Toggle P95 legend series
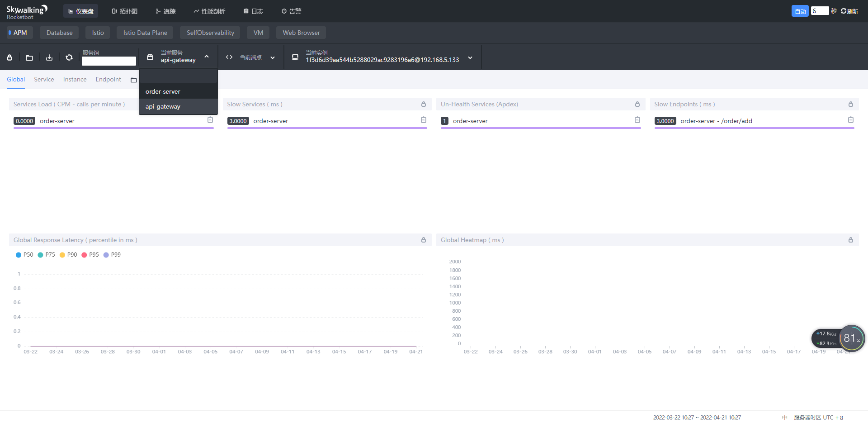This screenshot has height=424, width=868. coord(90,255)
